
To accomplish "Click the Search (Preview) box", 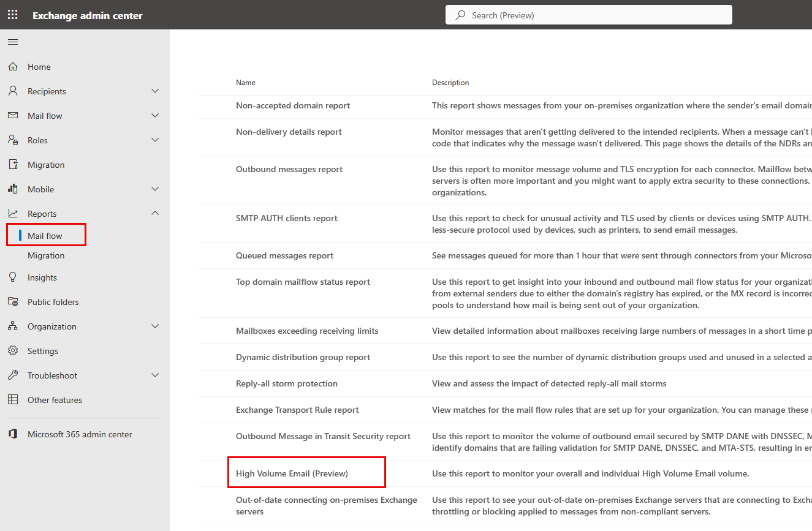I will [x=588, y=15].
